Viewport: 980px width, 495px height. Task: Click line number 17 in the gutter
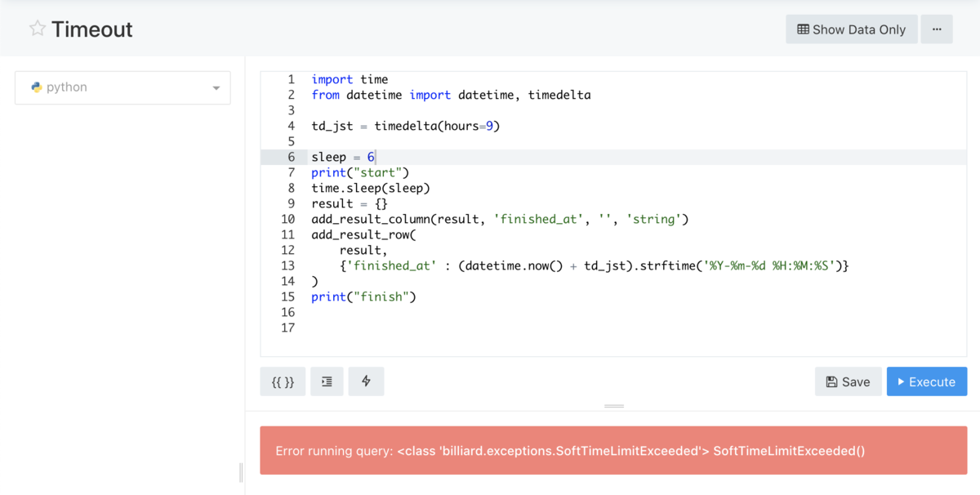pos(287,328)
